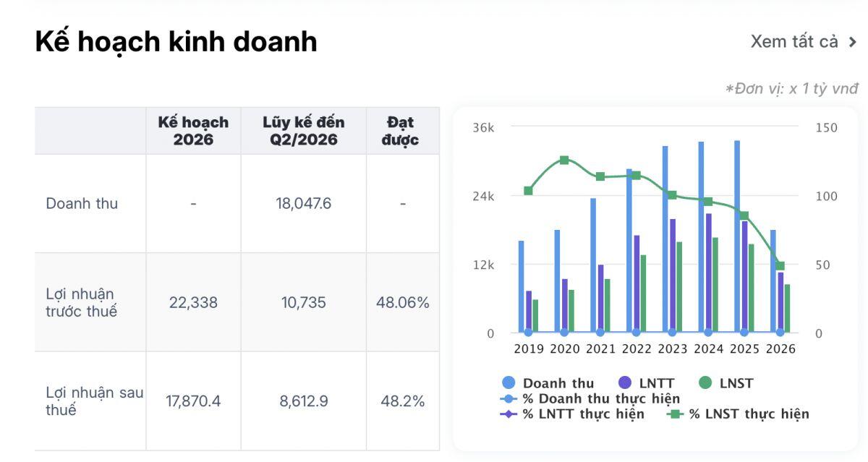Select the "Lợi nhuận sau thuế" row label
This screenshot has height=462, width=868.
pyautogui.click(x=94, y=401)
